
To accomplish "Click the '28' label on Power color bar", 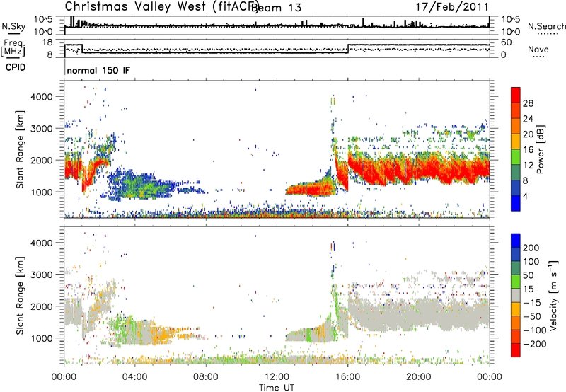I will point(528,103).
